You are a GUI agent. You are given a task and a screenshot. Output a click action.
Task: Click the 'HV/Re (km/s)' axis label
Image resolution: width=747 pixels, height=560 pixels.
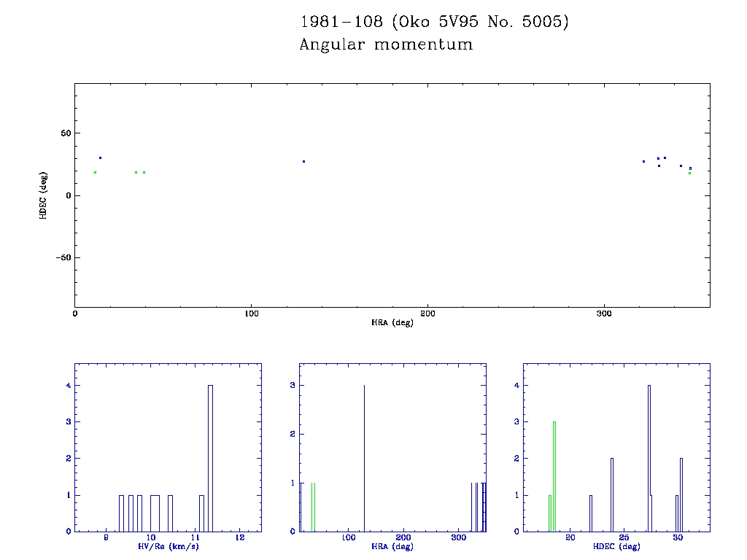(168, 546)
